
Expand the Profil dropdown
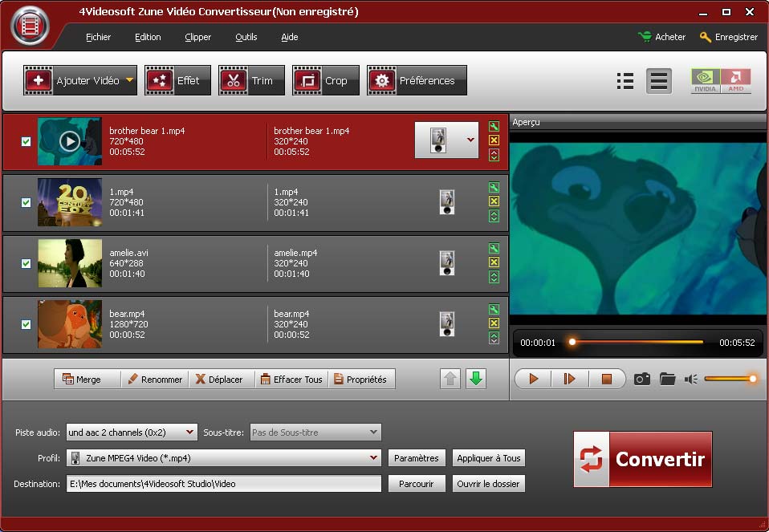click(x=373, y=458)
